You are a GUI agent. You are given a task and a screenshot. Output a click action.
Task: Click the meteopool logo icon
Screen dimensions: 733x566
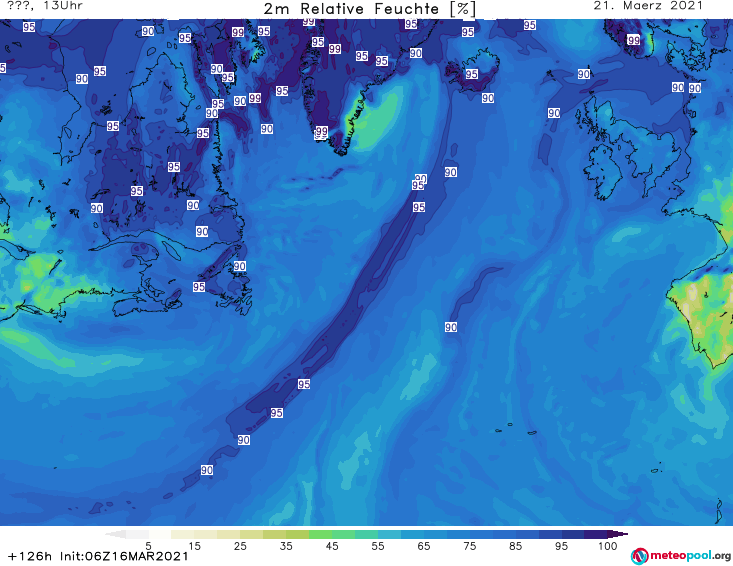(x=639, y=556)
